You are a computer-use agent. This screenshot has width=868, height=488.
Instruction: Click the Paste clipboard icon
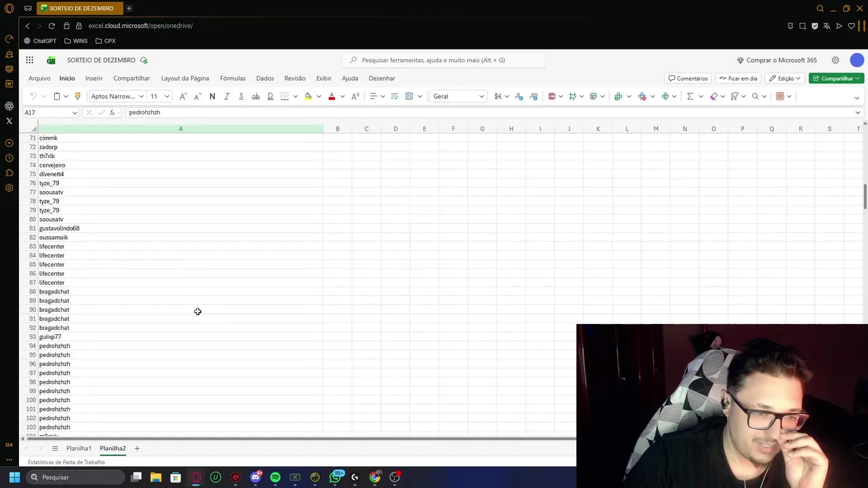pyautogui.click(x=57, y=96)
